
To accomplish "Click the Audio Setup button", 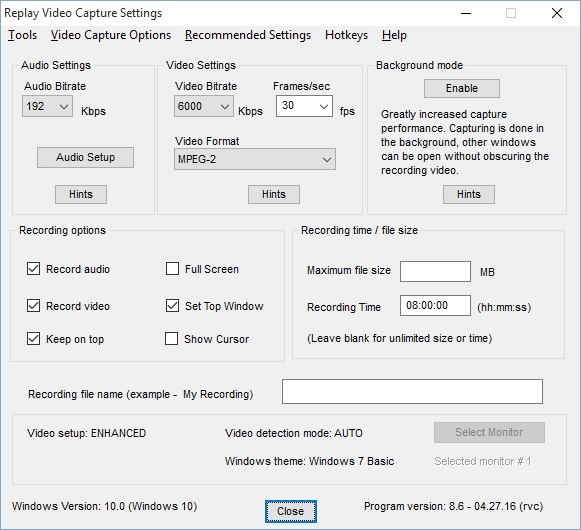I will [x=85, y=158].
